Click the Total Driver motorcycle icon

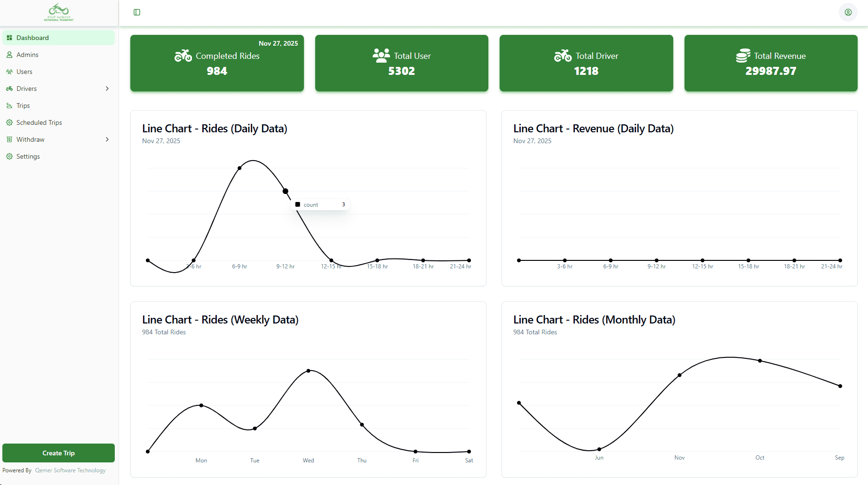pos(562,55)
